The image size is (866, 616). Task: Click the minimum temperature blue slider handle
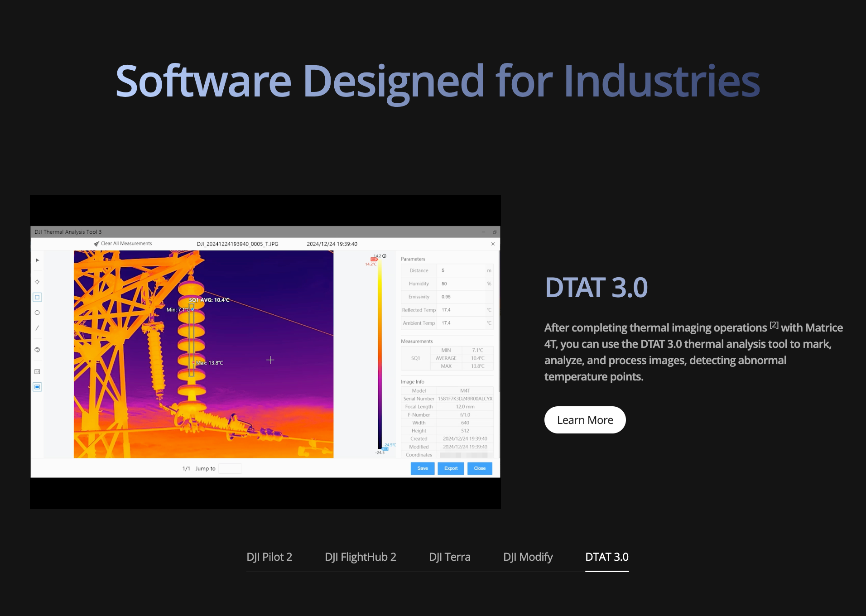tap(385, 448)
